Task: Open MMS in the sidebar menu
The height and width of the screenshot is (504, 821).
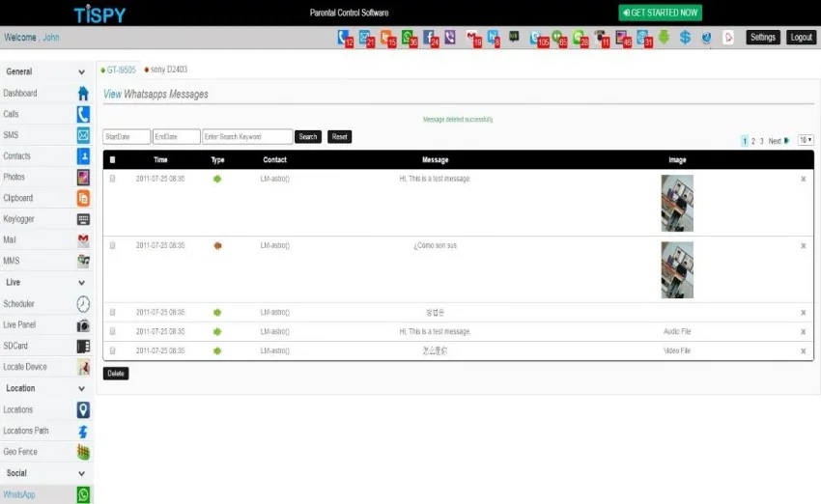Action: click(x=46, y=261)
